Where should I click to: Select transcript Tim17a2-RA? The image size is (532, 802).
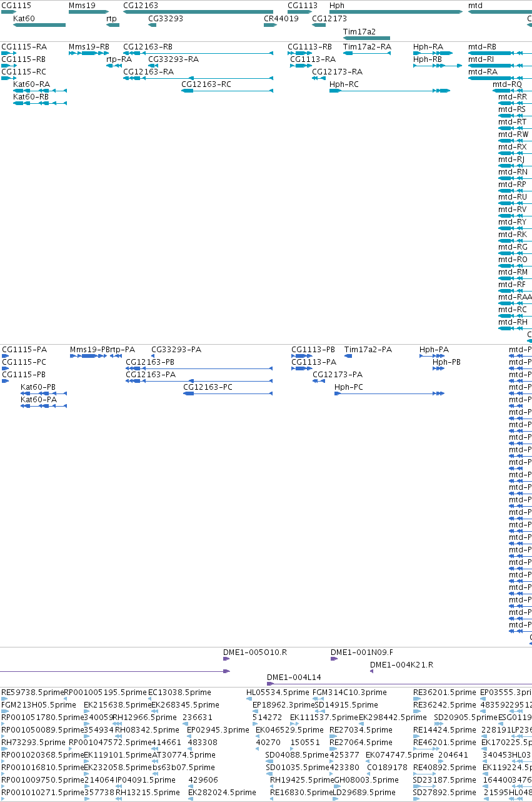pyautogui.click(x=367, y=47)
